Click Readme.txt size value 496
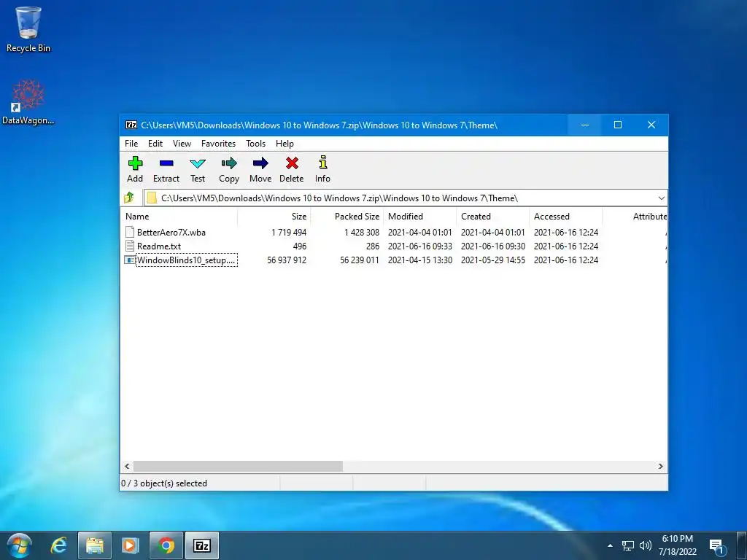The image size is (747, 560). (x=300, y=246)
